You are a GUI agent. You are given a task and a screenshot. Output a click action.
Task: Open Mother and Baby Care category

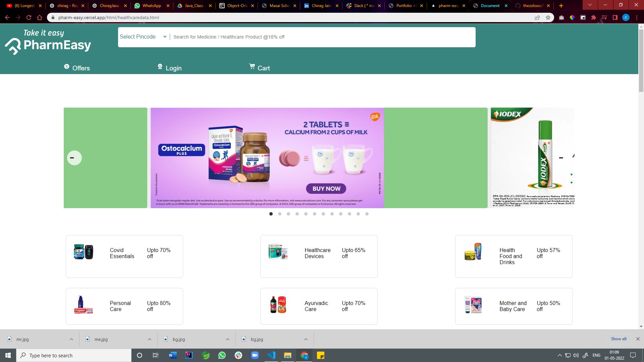click(x=514, y=306)
